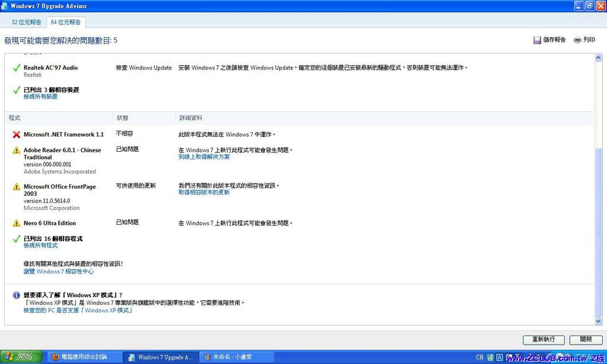Screen dimensions: 607x364
Task: Click the green check beside 已列出 3 個相容裝置
Action: click(16, 90)
